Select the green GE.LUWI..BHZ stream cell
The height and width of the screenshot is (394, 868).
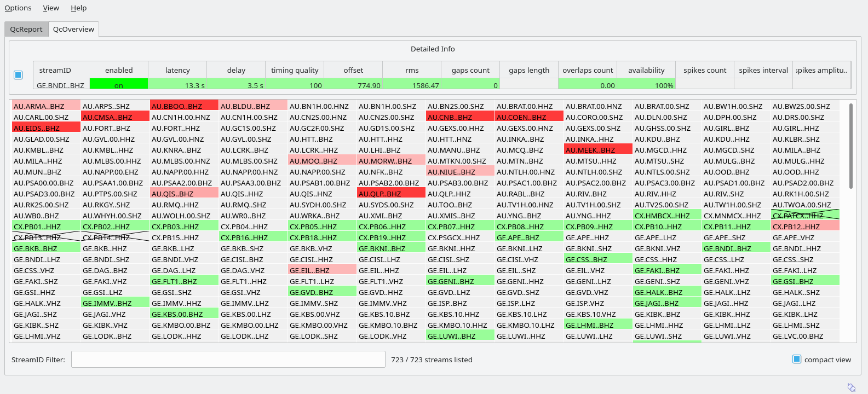(x=460, y=336)
